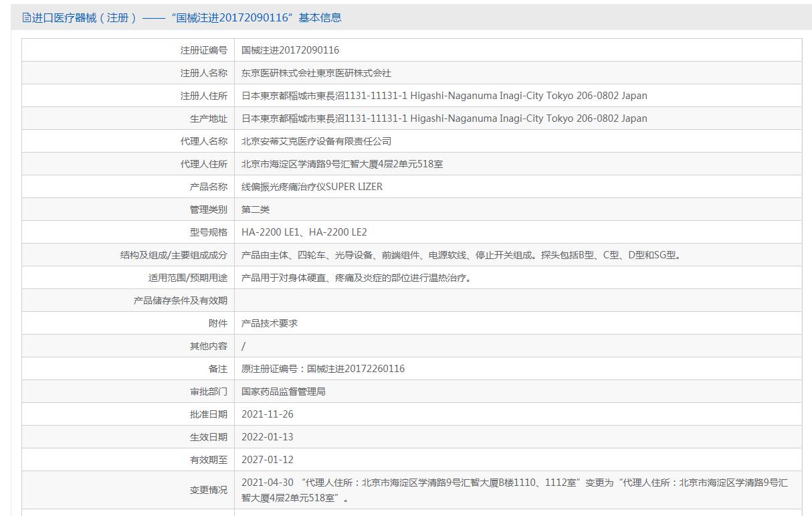The width and height of the screenshot is (812, 516).
Task: Select the label 附件
Action: tap(217, 323)
